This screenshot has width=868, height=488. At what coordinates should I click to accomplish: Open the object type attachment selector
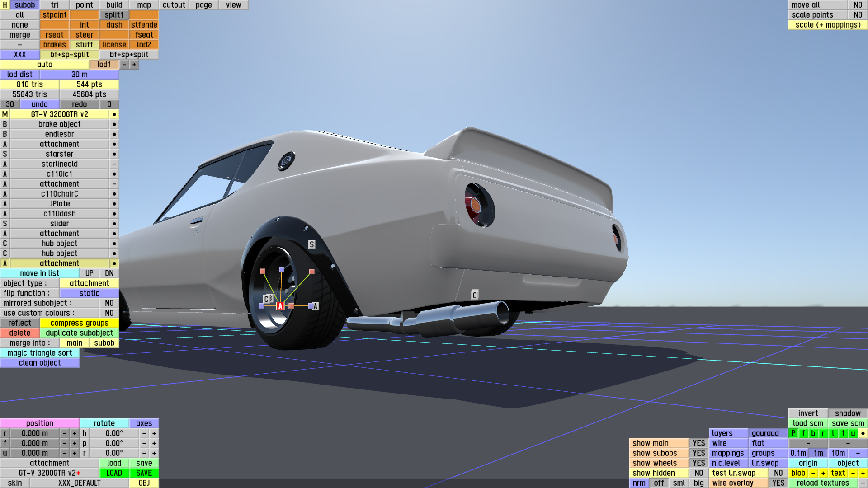(89, 283)
